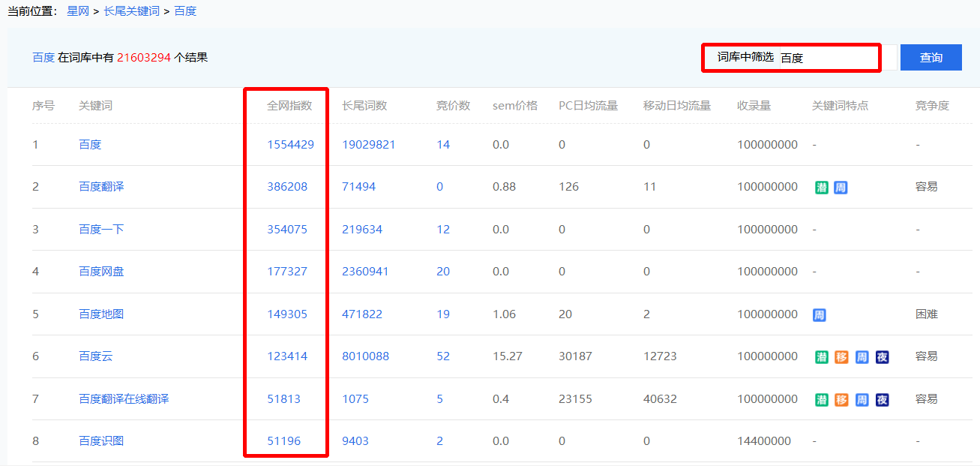Open the 百度识图 keyword link
Viewport: 980px width, 466px height.
click(101, 441)
